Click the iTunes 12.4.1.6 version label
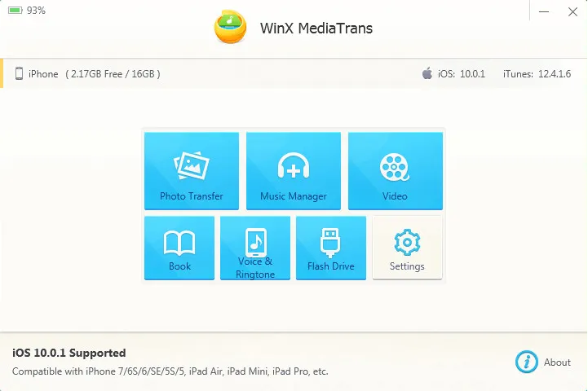Viewport: 588px width, 391px height. tap(537, 74)
